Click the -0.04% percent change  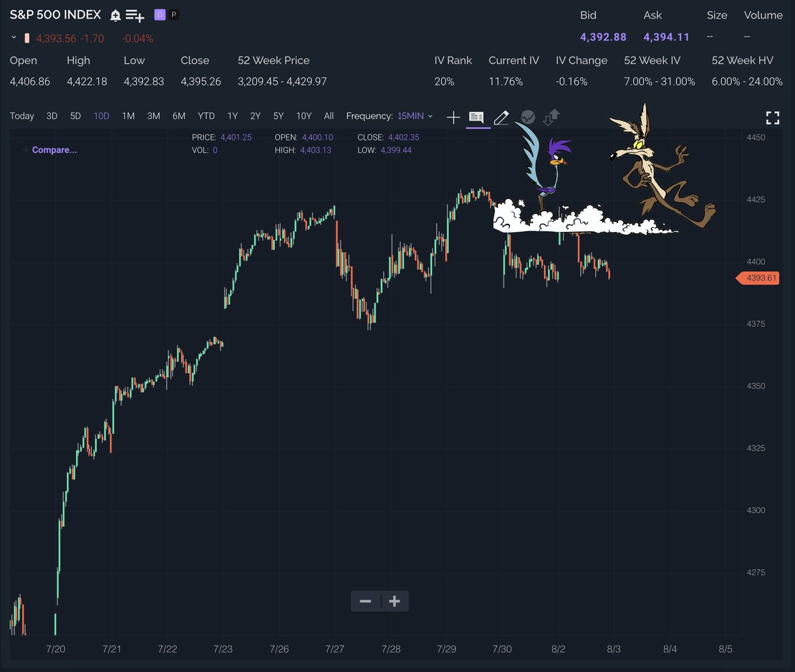tap(138, 38)
